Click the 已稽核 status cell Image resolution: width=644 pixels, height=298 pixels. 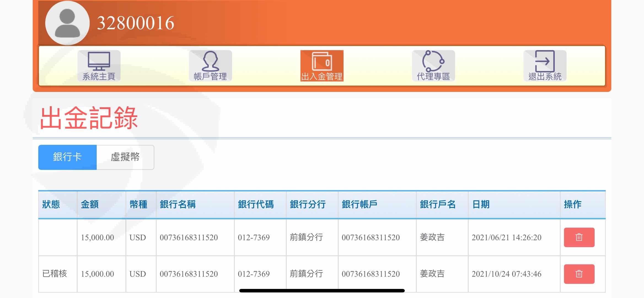tap(55, 274)
